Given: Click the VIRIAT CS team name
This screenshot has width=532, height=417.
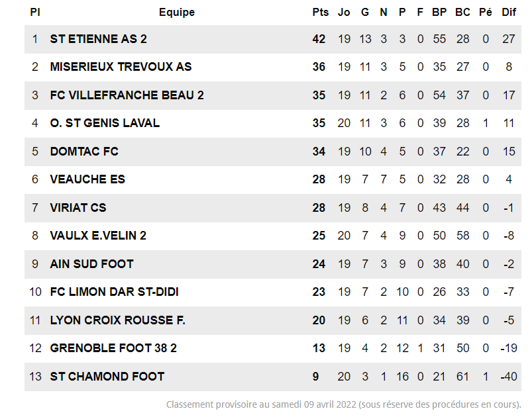Looking at the screenshot, I should point(78,208).
